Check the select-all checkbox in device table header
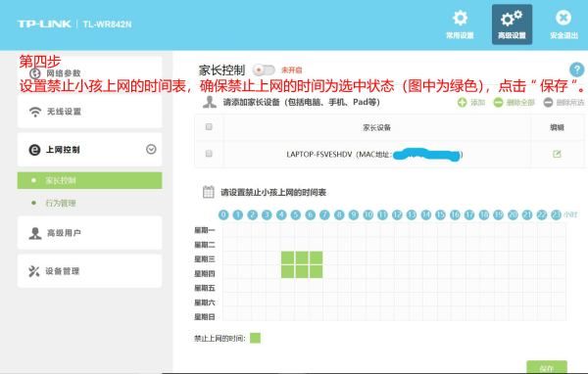This screenshot has width=588, height=374. [x=209, y=126]
